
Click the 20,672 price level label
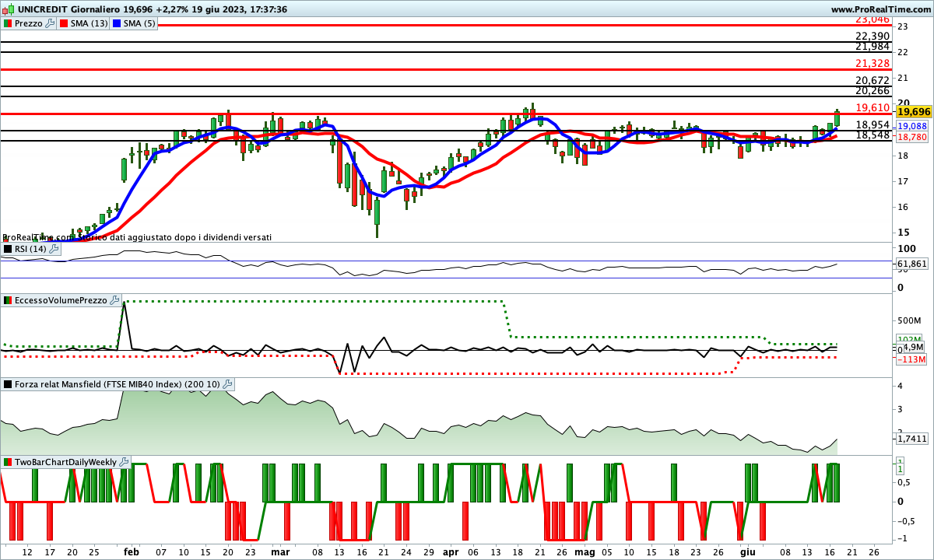(872, 80)
